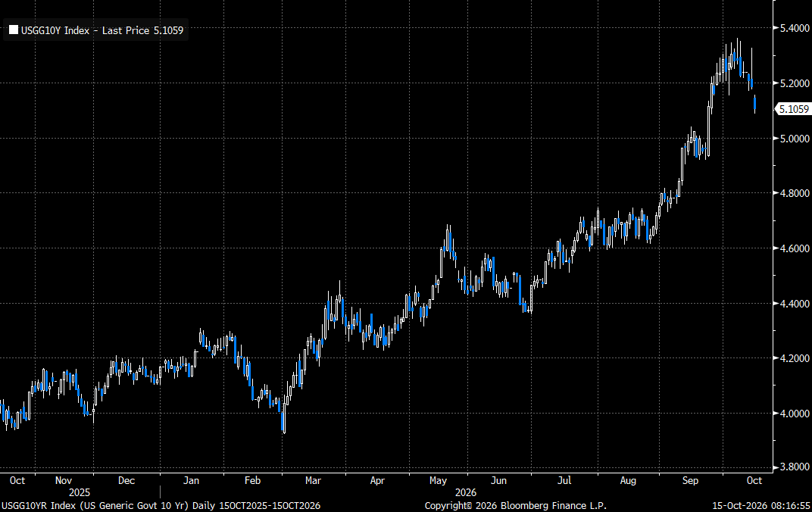Choose the 4.0000 level on the price axis
This screenshot has height=512, width=812.
[795, 414]
